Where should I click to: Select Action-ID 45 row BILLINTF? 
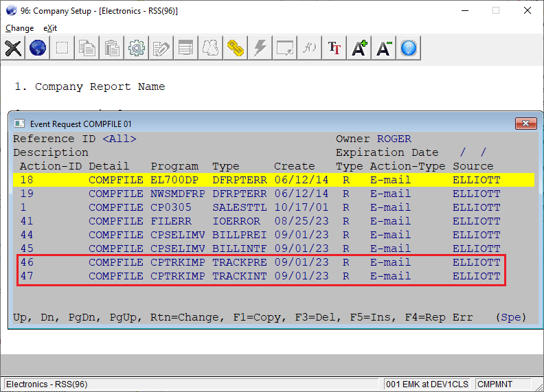coord(273,249)
